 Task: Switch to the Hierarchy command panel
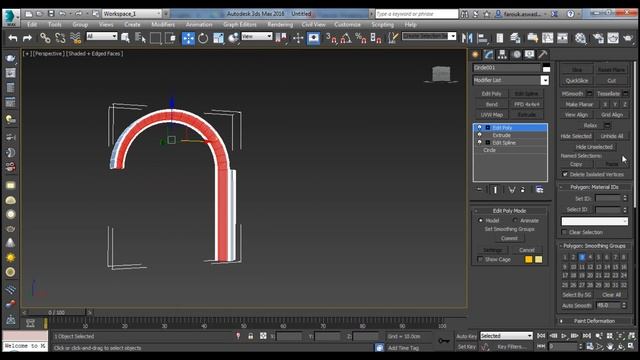click(502, 54)
